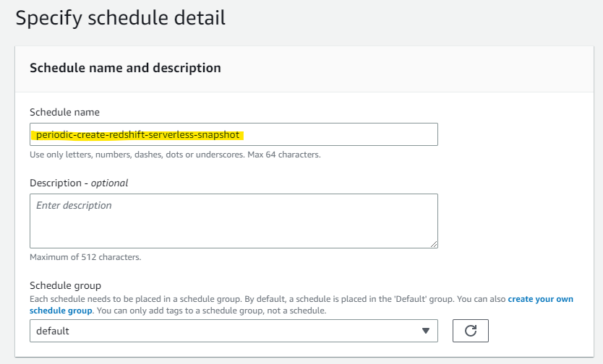603x364 pixels.
Task: Click the 'Description - optional' label
Action: click(x=78, y=183)
